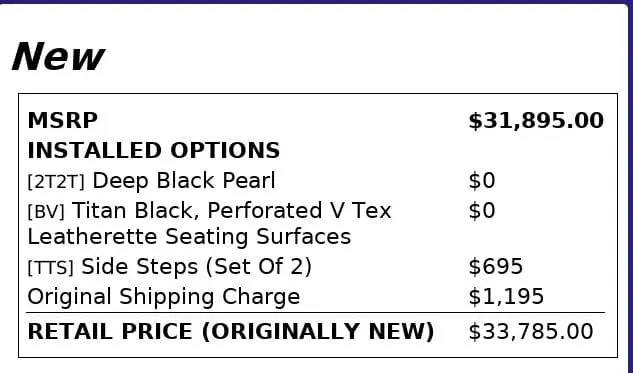Click the Original Shipping Charge label
This screenshot has height=373, width=633.
[164, 297]
